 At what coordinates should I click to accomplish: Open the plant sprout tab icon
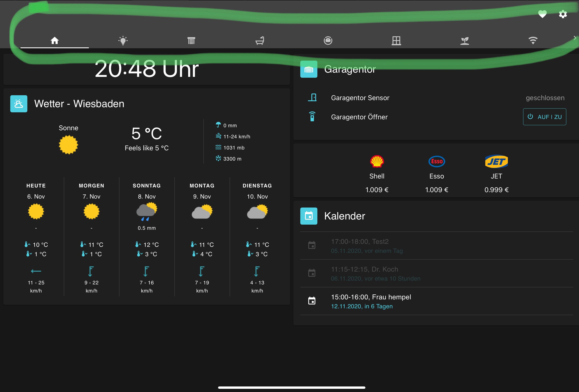coord(465,40)
